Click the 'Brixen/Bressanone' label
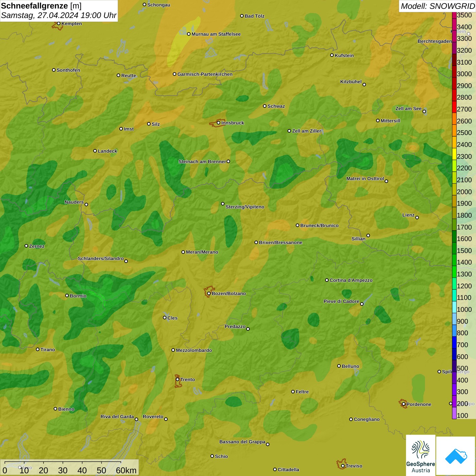 pos(281,242)
